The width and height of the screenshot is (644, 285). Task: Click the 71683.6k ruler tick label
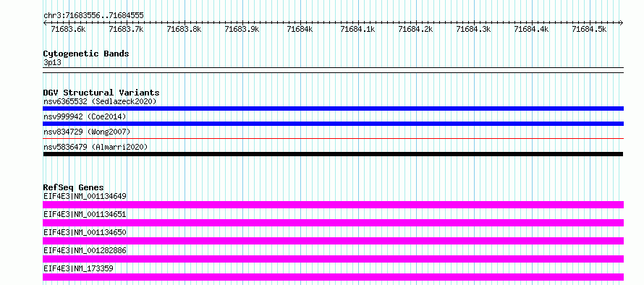(68, 29)
